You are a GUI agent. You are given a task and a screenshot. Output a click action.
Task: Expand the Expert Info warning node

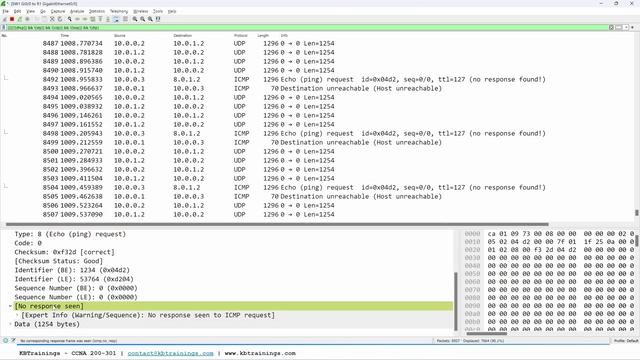coord(17,315)
